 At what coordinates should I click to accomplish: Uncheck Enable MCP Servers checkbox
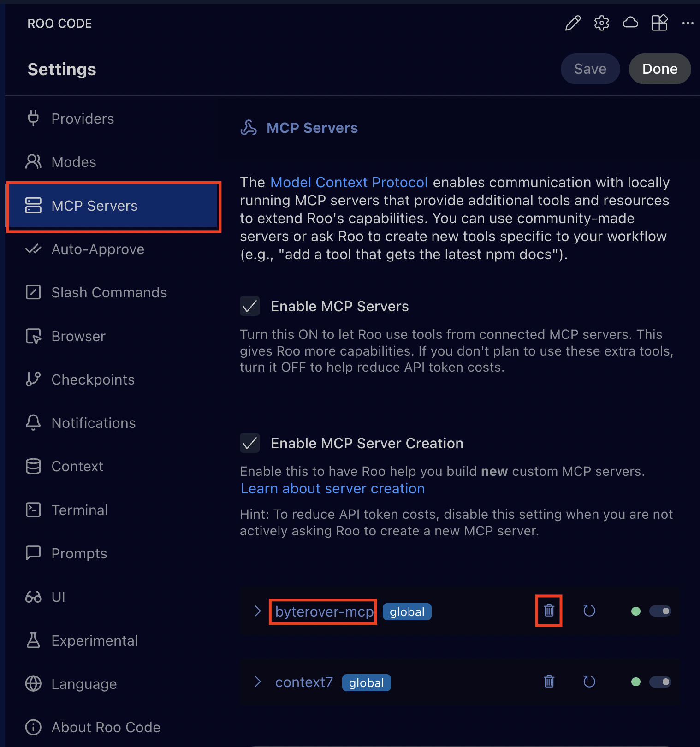point(249,306)
